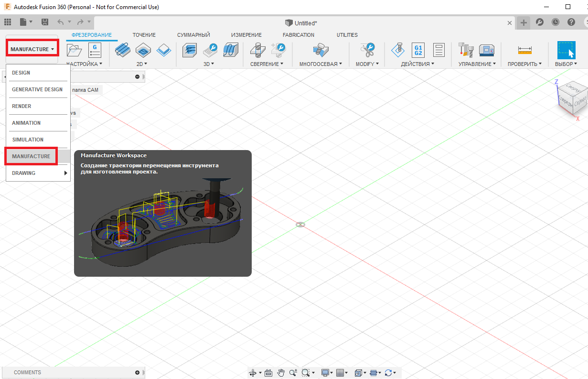
Task: Open the extensions icon in top bar
Action: 539,22
